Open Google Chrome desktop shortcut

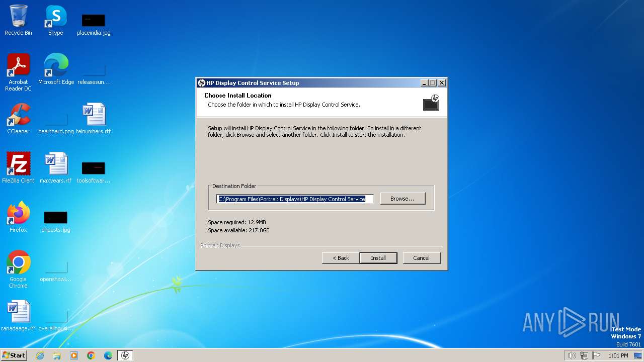click(x=18, y=269)
